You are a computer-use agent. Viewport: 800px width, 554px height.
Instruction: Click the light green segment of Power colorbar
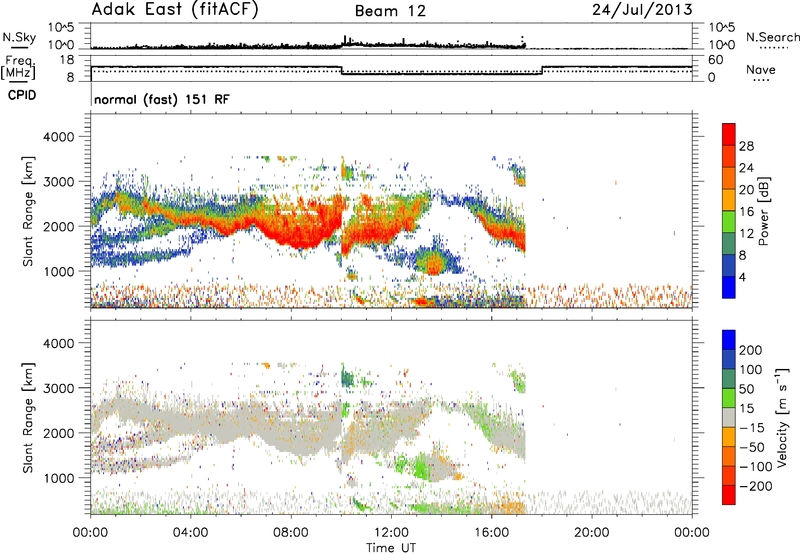click(x=729, y=222)
